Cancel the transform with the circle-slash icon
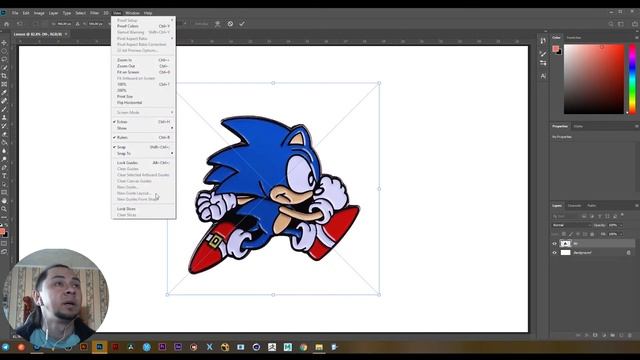This screenshot has width=640, height=360. [230, 24]
